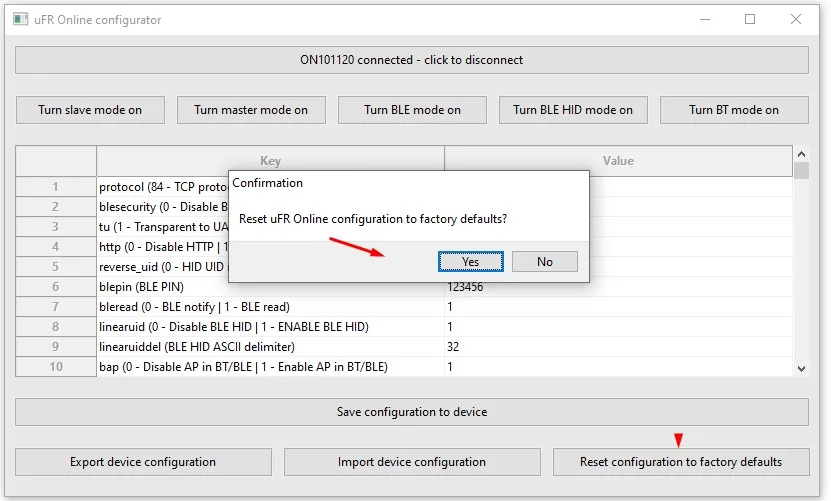Select row 7 bleread key cell

click(270, 307)
